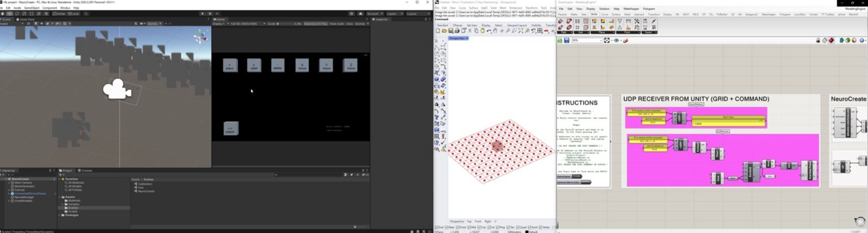This screenshot has width=868, height=233.
Task: Click Pan view icon in Rhino toolbar
Action: click(x=495, y=31)
